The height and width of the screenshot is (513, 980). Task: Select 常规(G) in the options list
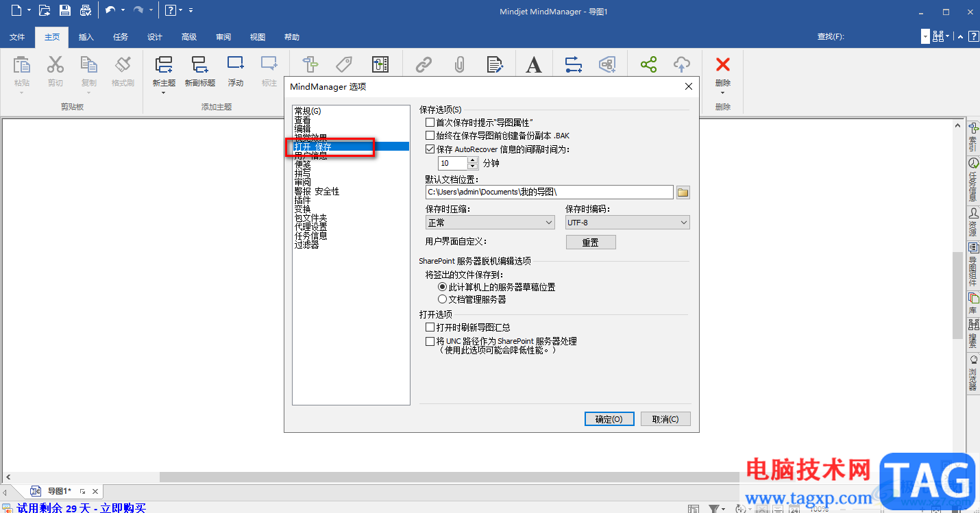pyautogui.click(x=308, y=111)
